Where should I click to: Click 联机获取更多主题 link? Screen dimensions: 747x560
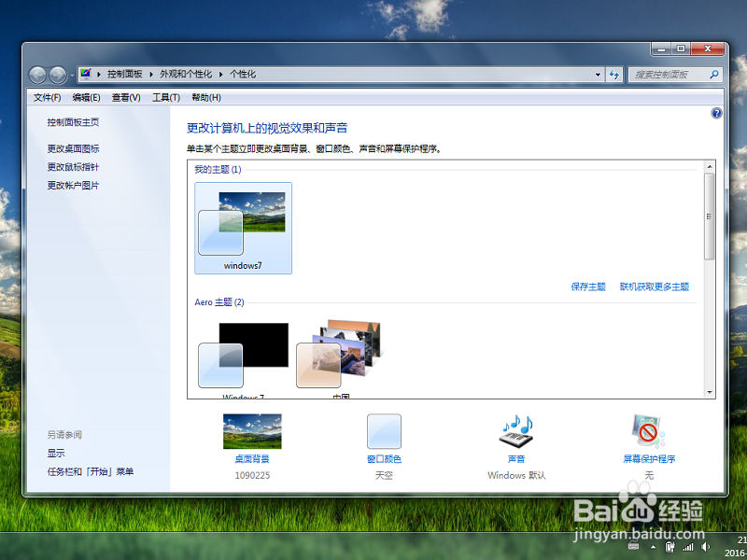pos(655,287)
